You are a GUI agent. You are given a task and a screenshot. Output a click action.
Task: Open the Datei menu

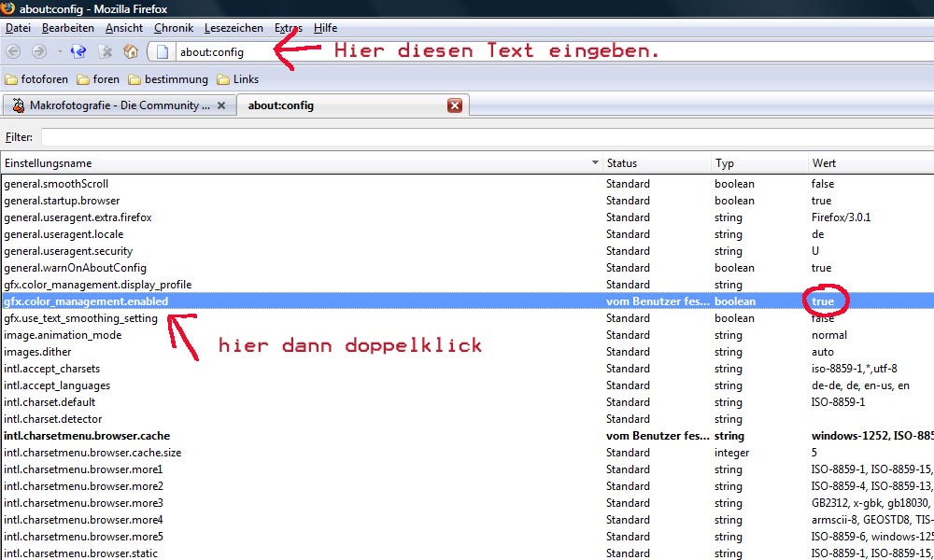pos(18,28)
